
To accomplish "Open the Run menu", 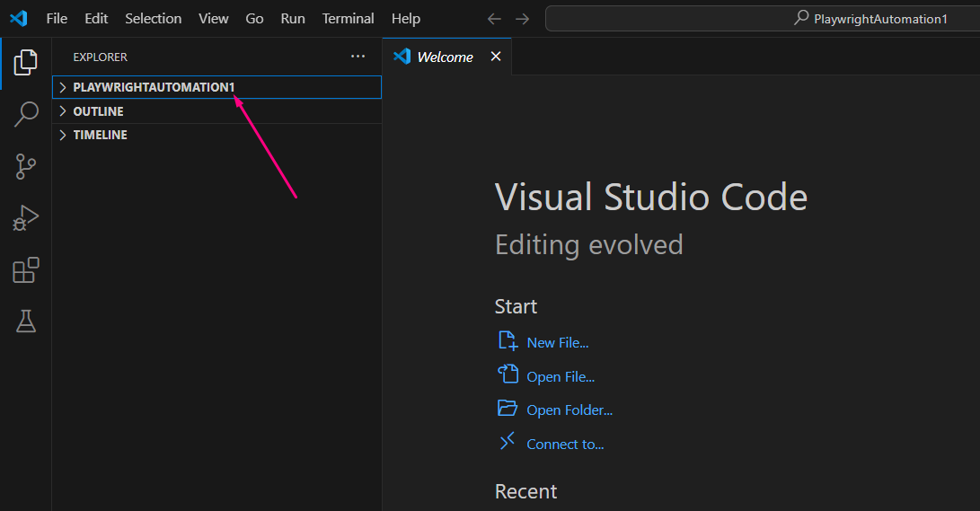I will (x=293, y=19).
